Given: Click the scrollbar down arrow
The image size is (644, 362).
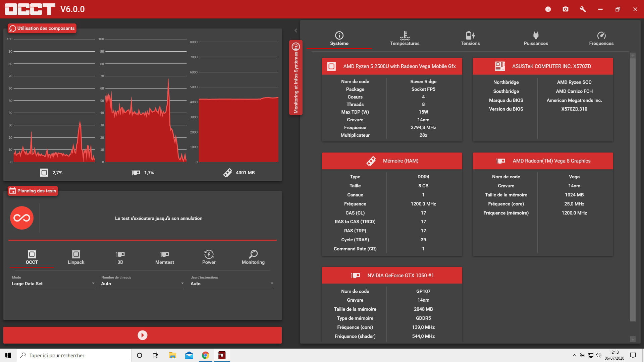Looking at the screenshot, I should click(x=633, y=339).
